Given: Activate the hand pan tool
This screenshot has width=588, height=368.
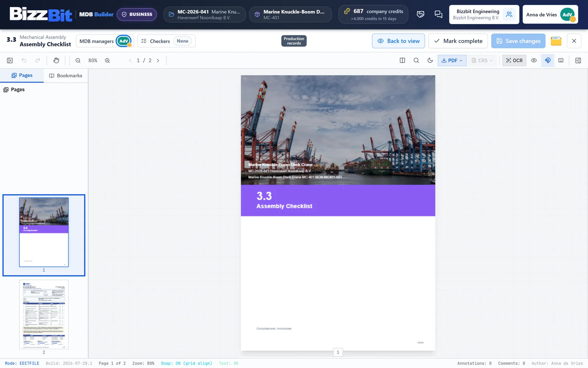Looking at the screenshot, I should pyautogui.click(x=56, y=60).
